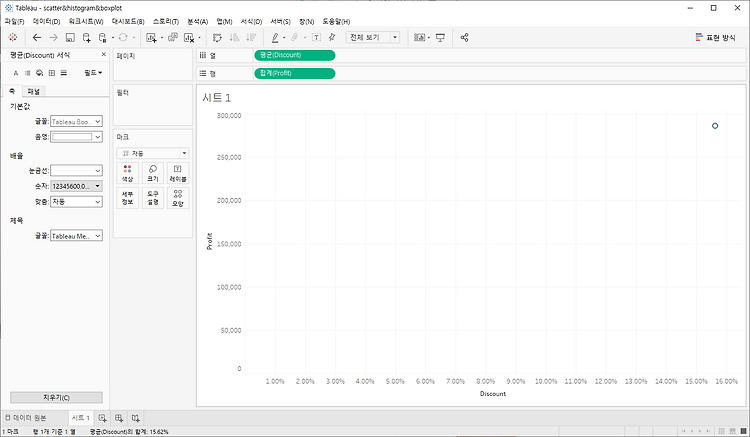Screen dimensions: 750x437
Task: Click the group members paperclip icon
Action: click(x=295, y=37)
